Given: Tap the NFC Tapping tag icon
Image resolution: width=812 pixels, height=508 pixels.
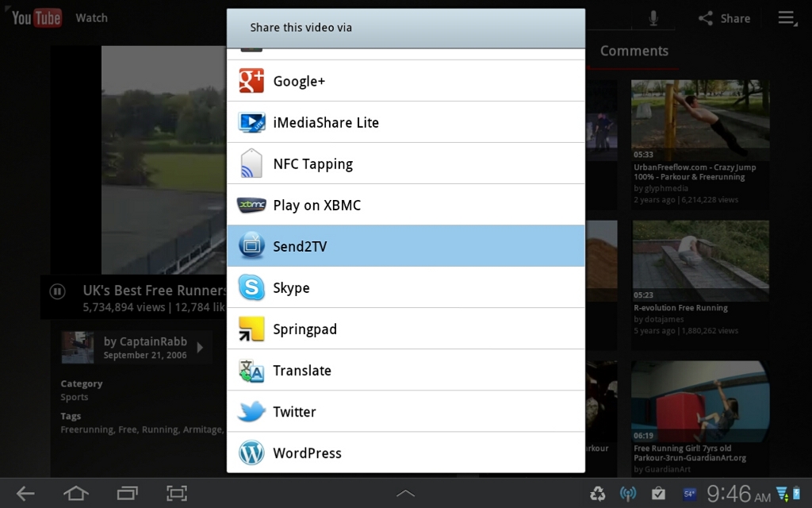Looking at the screenshot, I should coord(251,164).
